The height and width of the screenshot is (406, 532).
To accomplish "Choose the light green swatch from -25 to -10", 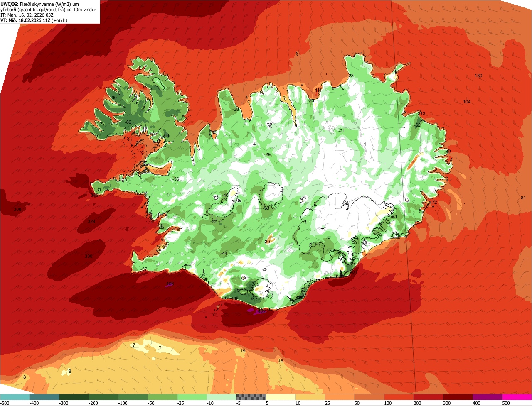I will pos(192,397).
